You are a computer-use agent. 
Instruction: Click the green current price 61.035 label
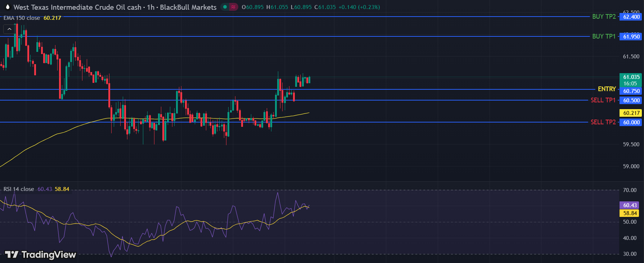coord(631,77)
